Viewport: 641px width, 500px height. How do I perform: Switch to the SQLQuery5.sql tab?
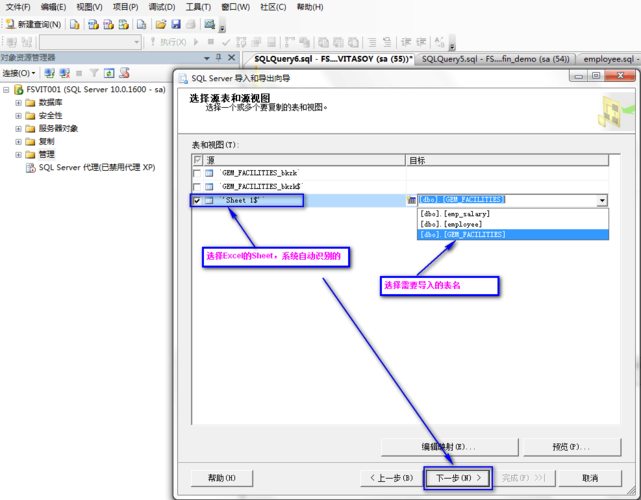(x=495, y=59)
